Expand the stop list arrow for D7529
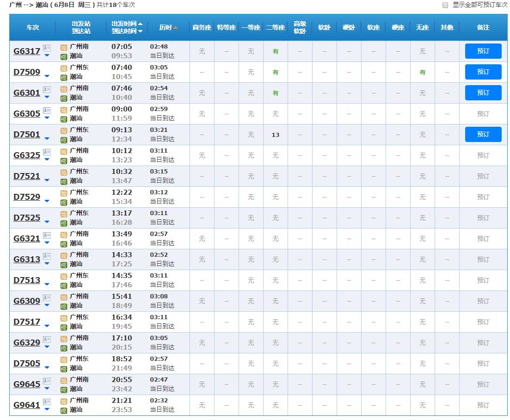This screenshot has height=420, width=510. point(47,201)
